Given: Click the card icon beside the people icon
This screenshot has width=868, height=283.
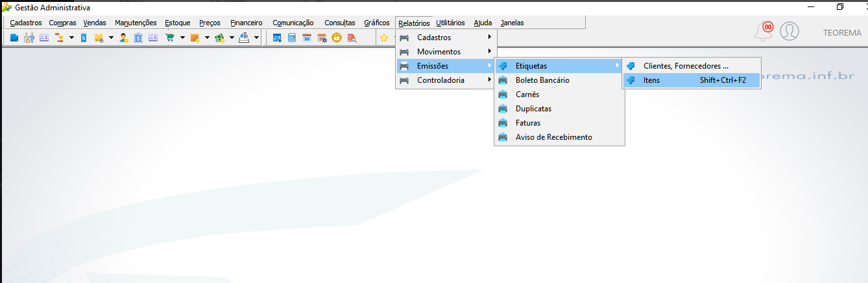Looking at the screenshot, I should click(44, 38).
